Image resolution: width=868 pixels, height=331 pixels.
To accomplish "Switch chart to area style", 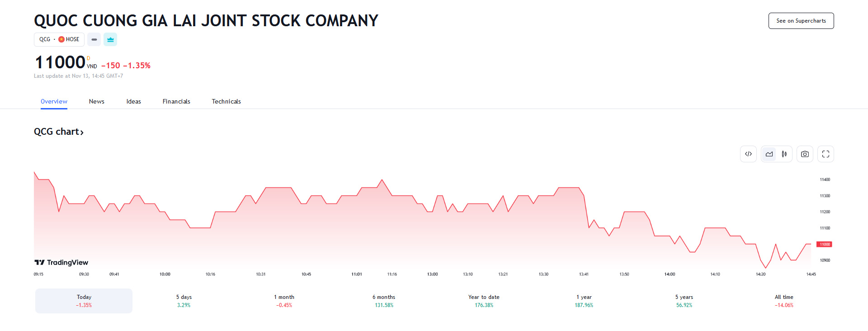I will point(769,154).
